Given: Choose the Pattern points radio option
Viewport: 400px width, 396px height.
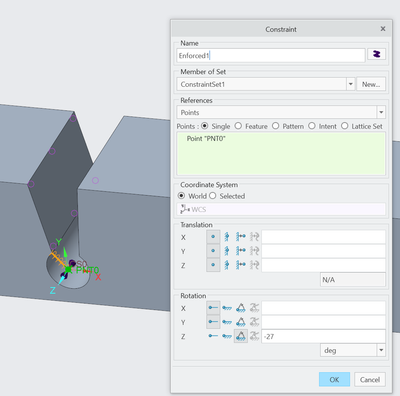Looking at the screenshot, I should pos(275,126).
